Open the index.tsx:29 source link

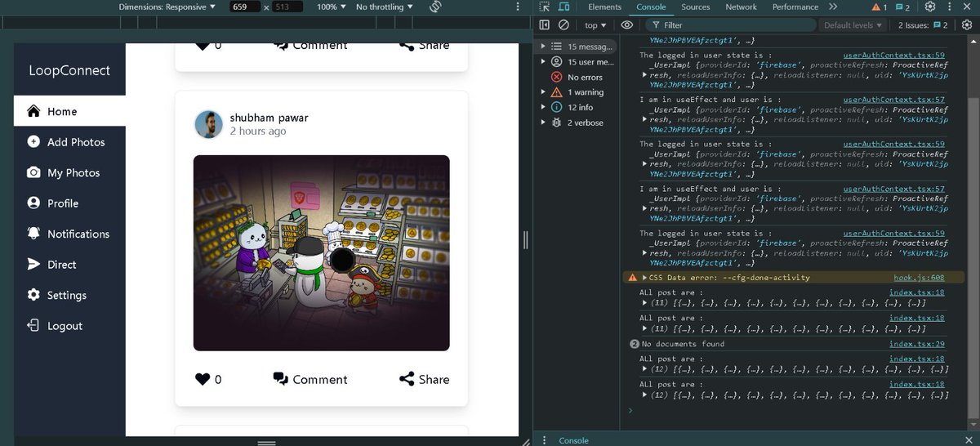click(x=916, y=344)
